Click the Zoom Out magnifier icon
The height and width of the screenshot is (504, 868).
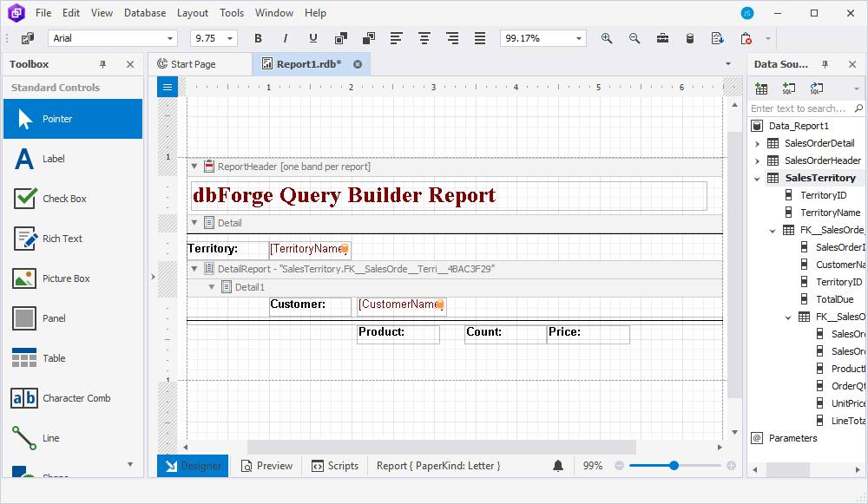[635, 38]
